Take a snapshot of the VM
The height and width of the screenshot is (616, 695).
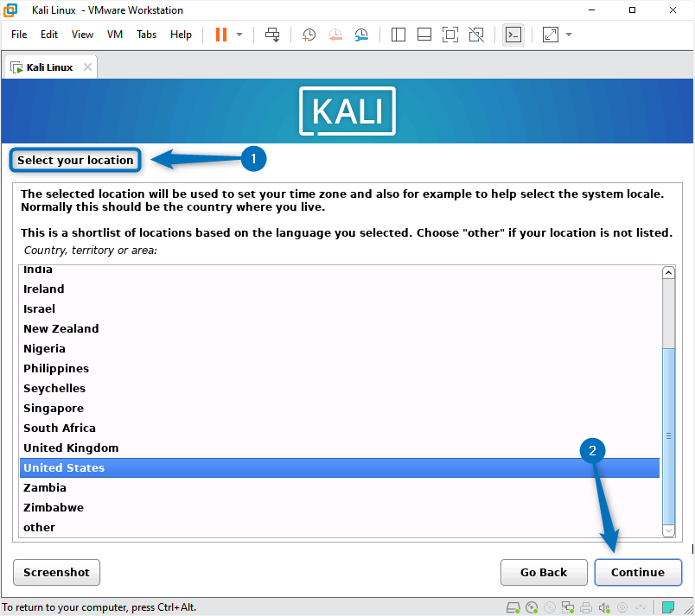tap(308, 35)
